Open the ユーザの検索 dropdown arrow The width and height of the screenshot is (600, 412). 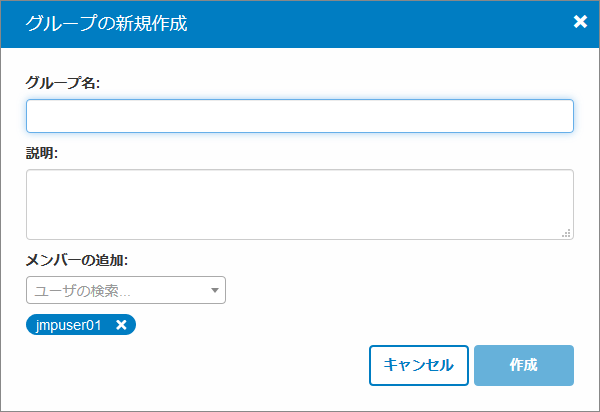coord(214,291)
